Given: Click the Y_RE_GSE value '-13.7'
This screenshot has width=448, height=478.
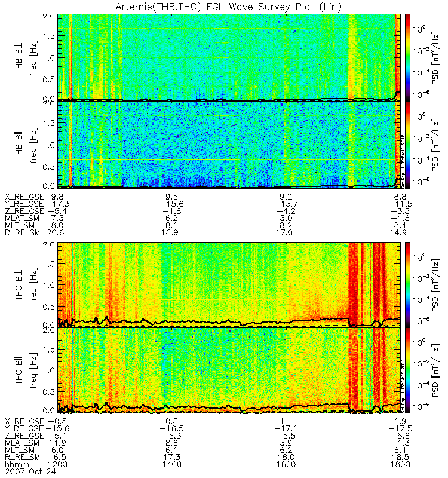Looking at the screenshot, I should (286, 204).
